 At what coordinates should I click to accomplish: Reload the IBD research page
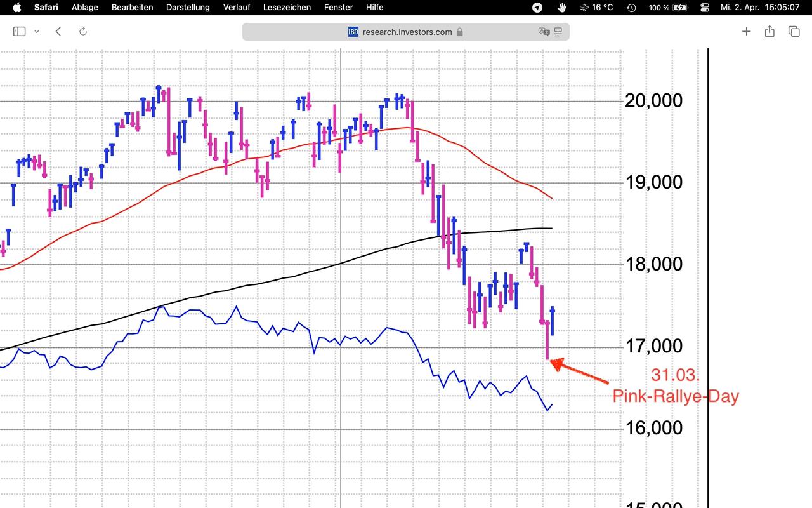point(82,31)
